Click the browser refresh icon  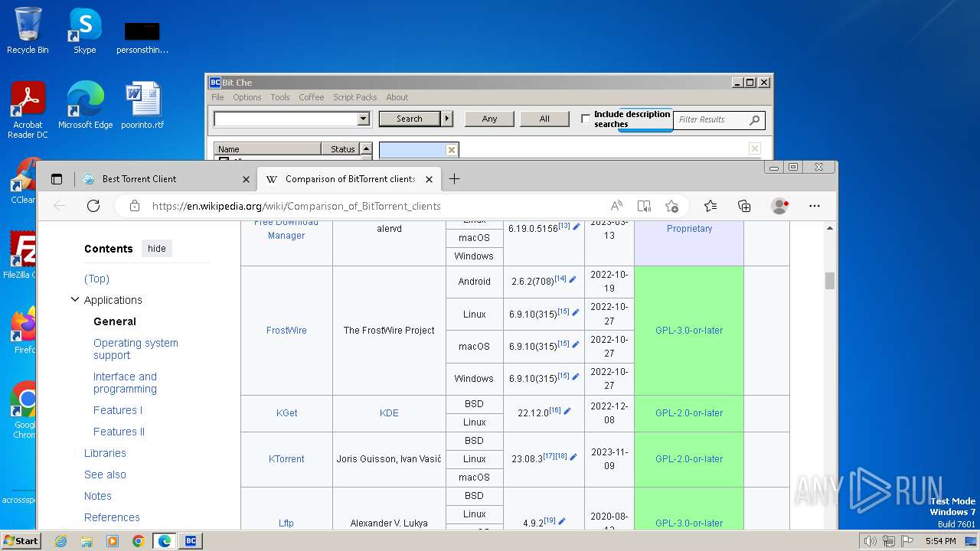93,206
